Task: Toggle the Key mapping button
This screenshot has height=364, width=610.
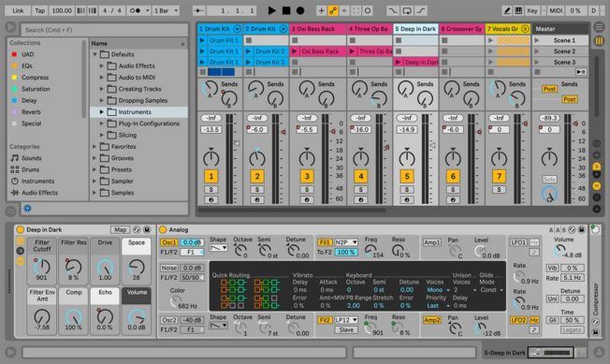Action: click(531, 10)
